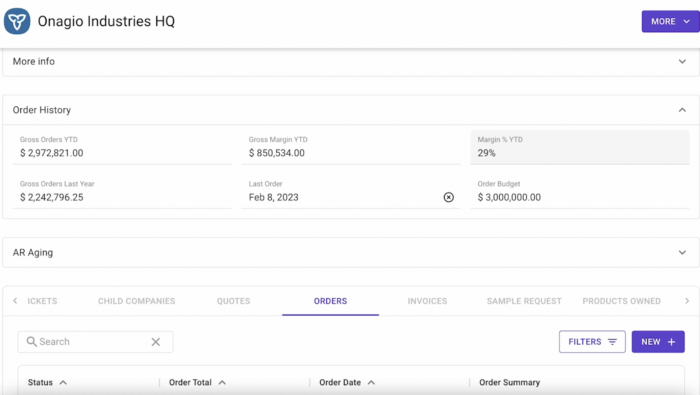Collapse the Order History section
700x395 pixels.
tap(682, 110)
